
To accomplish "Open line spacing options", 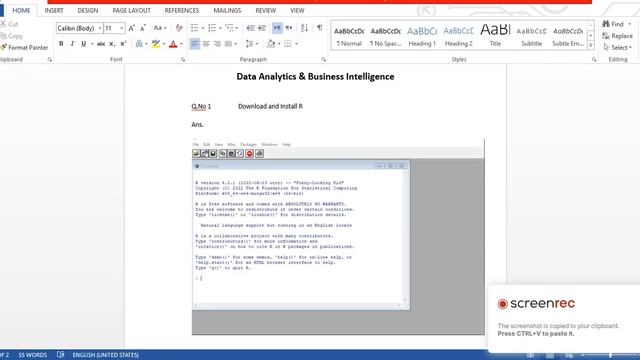I will click(x=249, y=44).
